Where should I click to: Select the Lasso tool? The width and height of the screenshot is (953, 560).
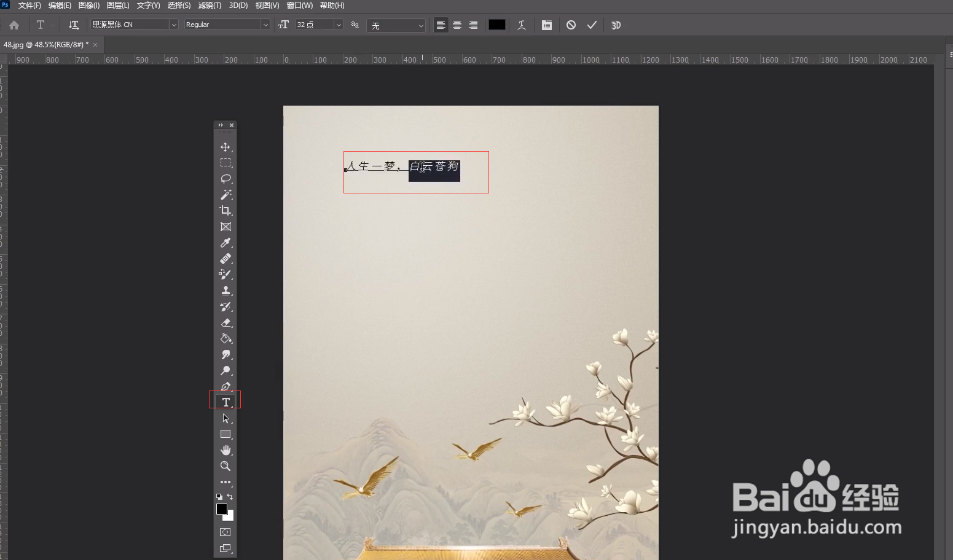(x=226, y=179)
